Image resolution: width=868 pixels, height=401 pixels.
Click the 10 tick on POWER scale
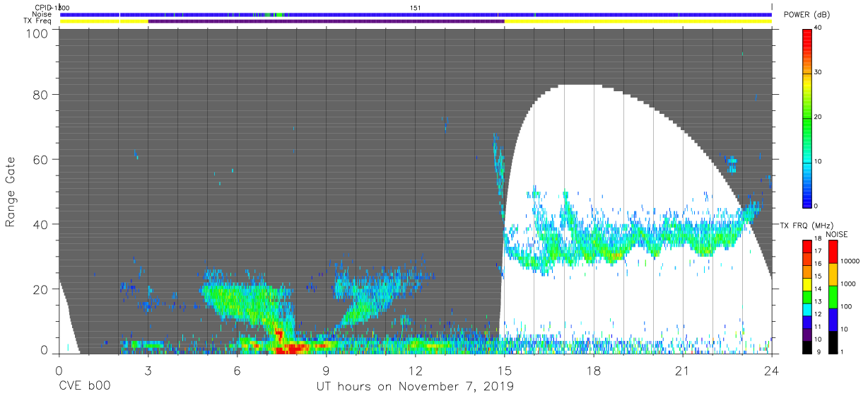pyautogui.click(x=819, y=161)
